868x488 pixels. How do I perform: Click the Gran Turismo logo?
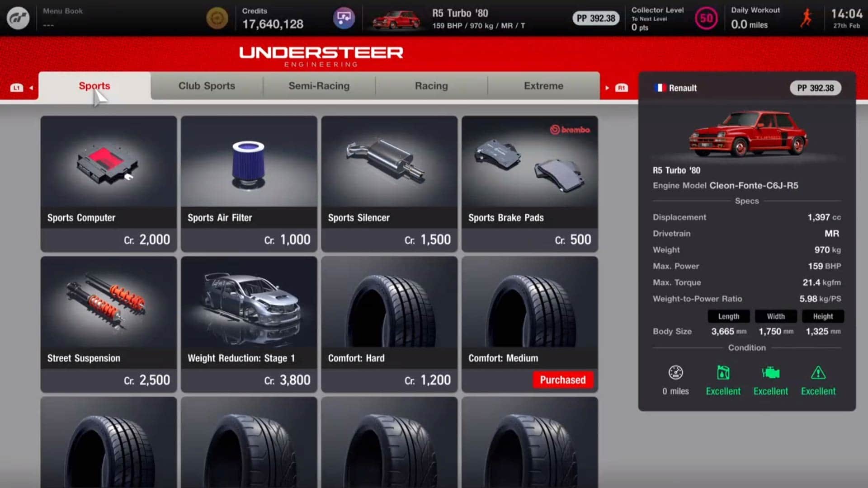pyautogui.click(x=18, y=18)
